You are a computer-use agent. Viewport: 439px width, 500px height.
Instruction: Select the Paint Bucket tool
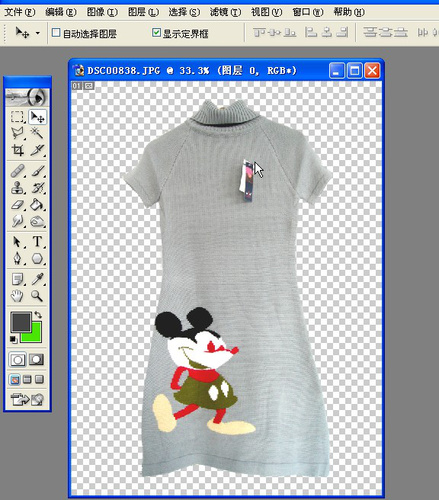[37, 204]
